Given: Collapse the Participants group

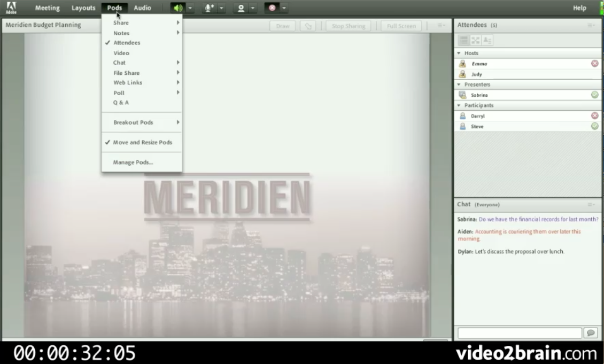Looking at the screenshot, I should 459,105.
